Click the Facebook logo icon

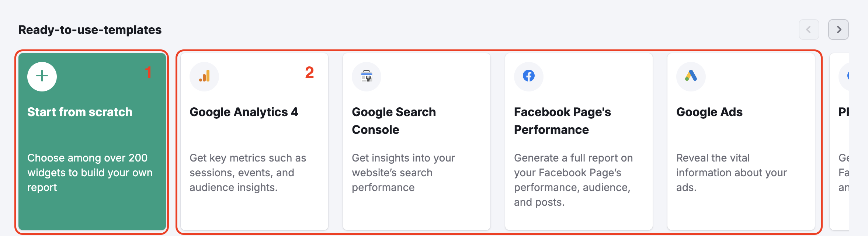[529, 76]
